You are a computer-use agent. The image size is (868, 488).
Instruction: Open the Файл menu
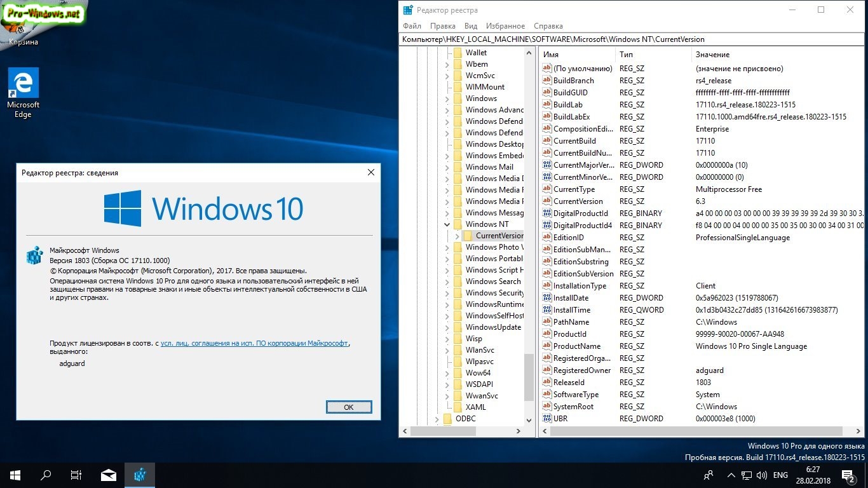(412, 26)
